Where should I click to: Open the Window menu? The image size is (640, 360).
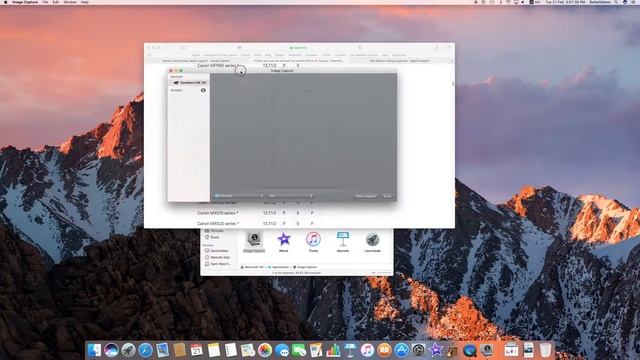coord(70,2)
